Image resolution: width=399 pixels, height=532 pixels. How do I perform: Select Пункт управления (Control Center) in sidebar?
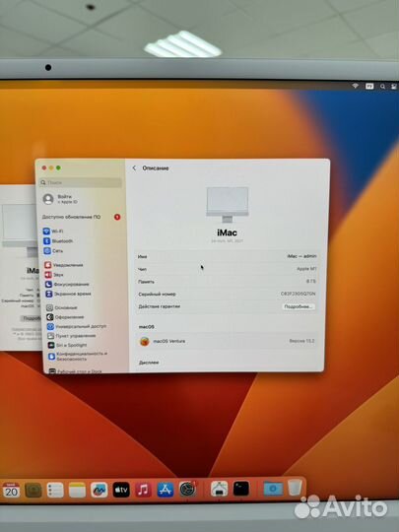(72, 336)
